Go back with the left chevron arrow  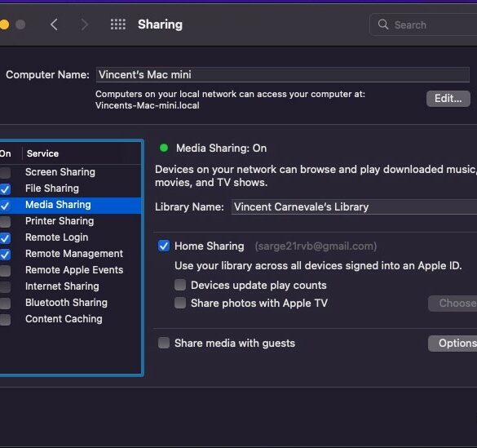[x=54, y=24]
